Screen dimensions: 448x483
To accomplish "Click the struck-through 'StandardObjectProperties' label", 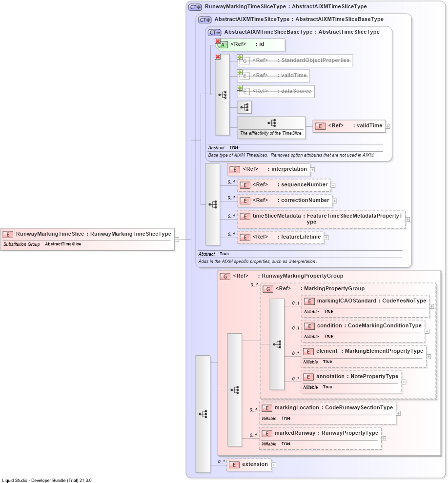I will click(x=316, y=60).
